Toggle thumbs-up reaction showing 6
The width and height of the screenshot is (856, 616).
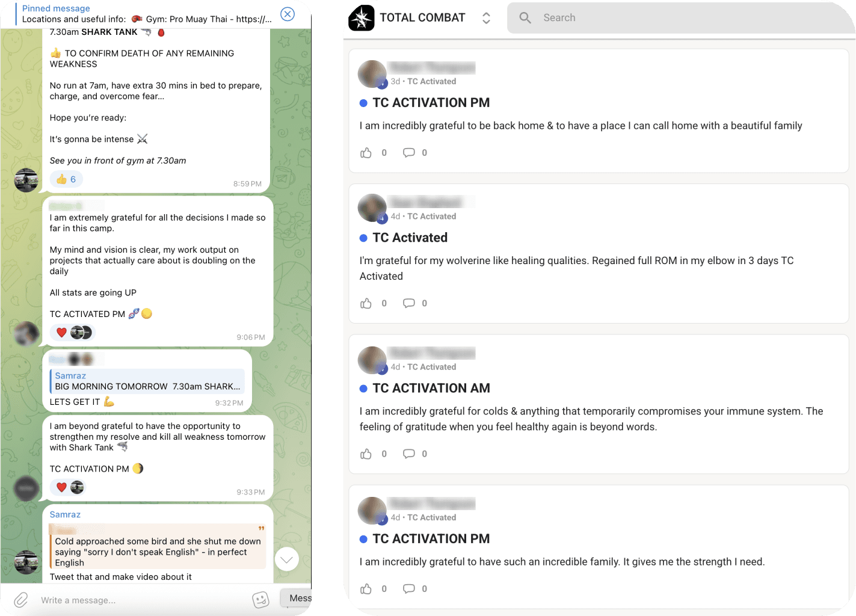point(66,179)
